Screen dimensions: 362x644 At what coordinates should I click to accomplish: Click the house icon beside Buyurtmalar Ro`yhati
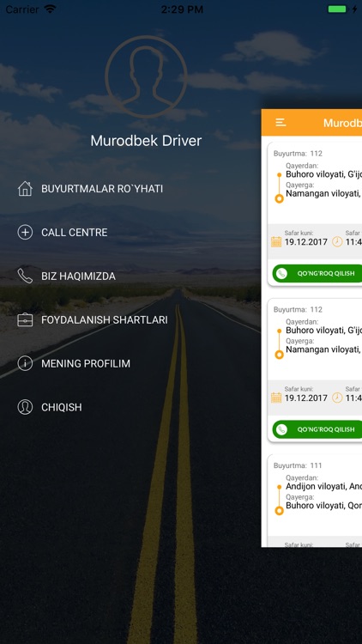pyautogui.click(x=25, y=189)
